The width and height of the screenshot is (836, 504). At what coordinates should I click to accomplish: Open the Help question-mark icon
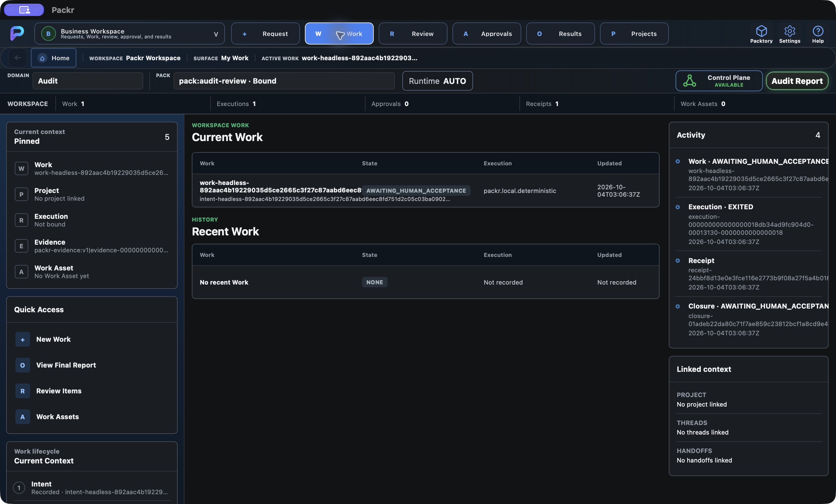click(818, 31)
